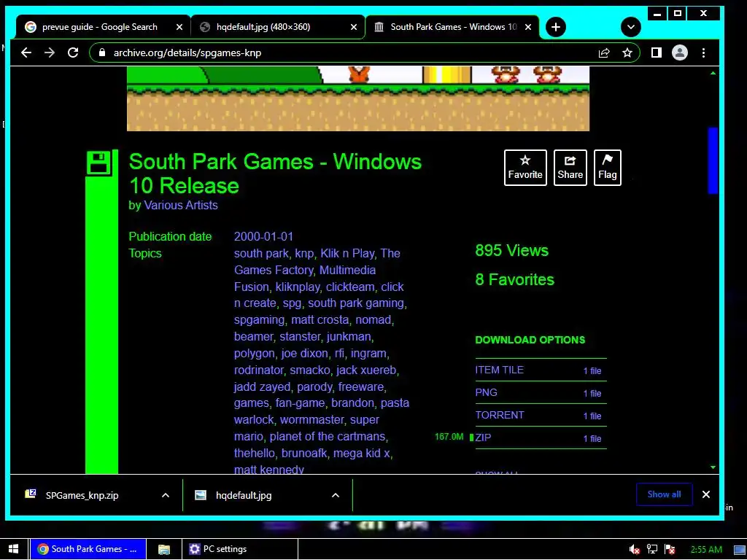View site info via the padlock icon
747x560 pixels.
pos(101,52)
